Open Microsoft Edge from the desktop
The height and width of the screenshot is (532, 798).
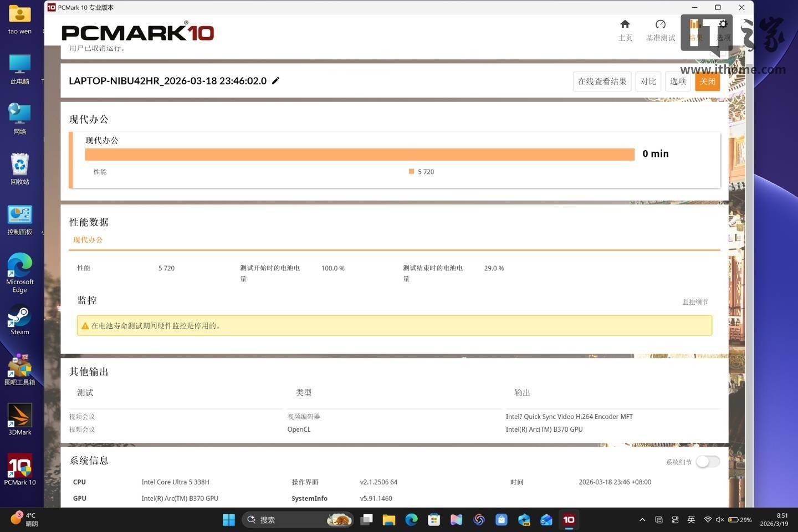20,273
